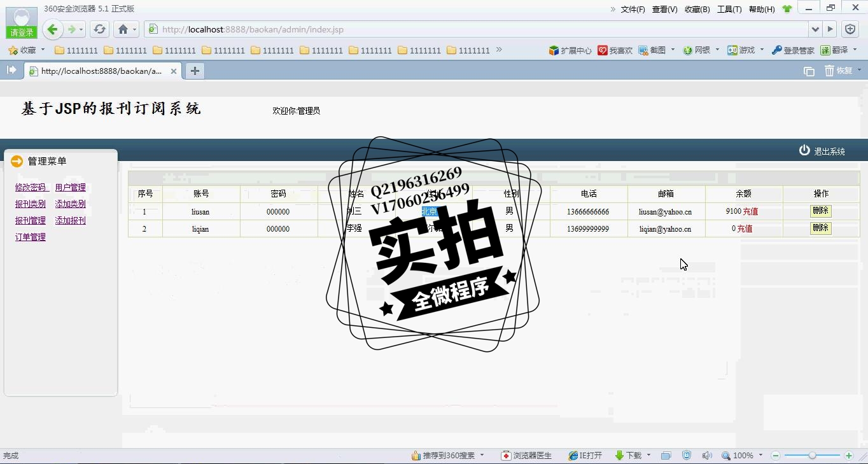Close the localhost baokan tab
The image size is (868, 464).
174,71
